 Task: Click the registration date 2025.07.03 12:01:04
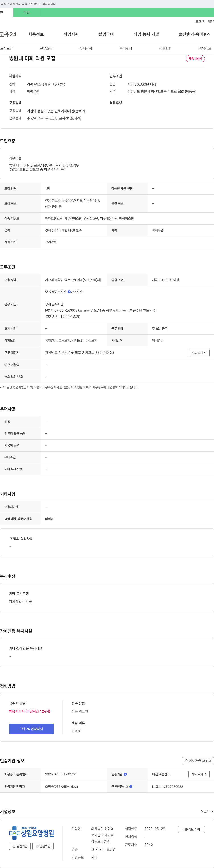[61, 774]
